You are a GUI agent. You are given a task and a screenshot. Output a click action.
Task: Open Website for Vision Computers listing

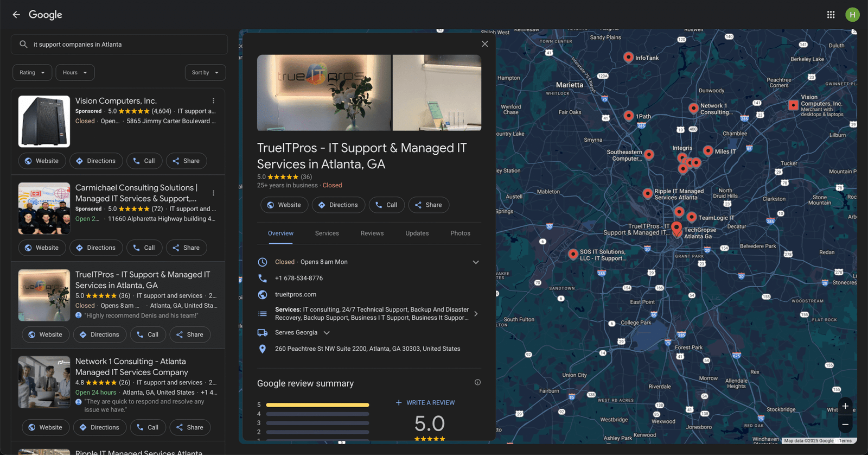[42, 161]
